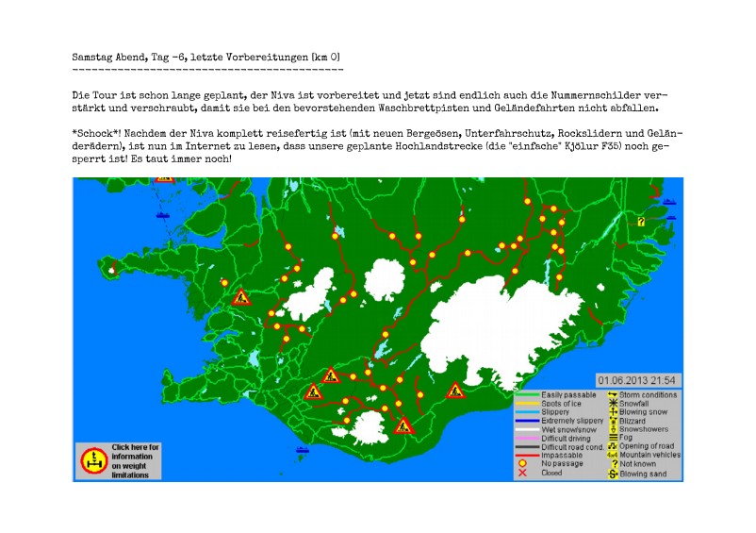The image size is (756, 533).
Task: Click the easternmost roadworks warning triangle
Action: (455, 390)
